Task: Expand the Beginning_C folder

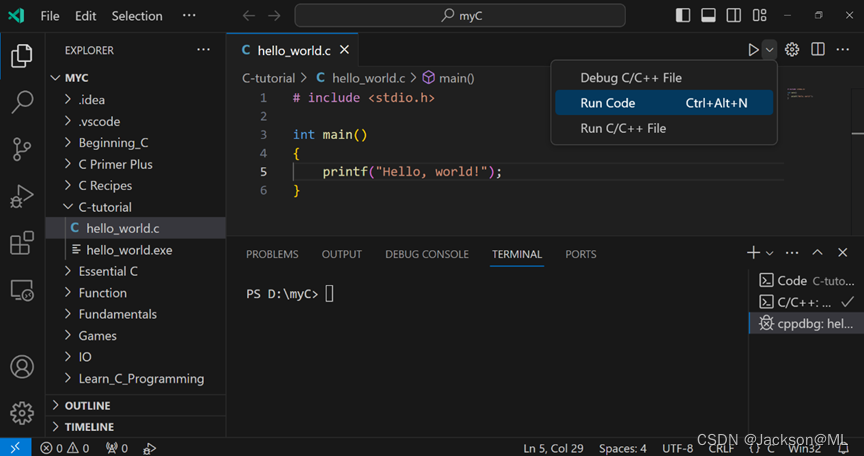Action: point(136,143)
